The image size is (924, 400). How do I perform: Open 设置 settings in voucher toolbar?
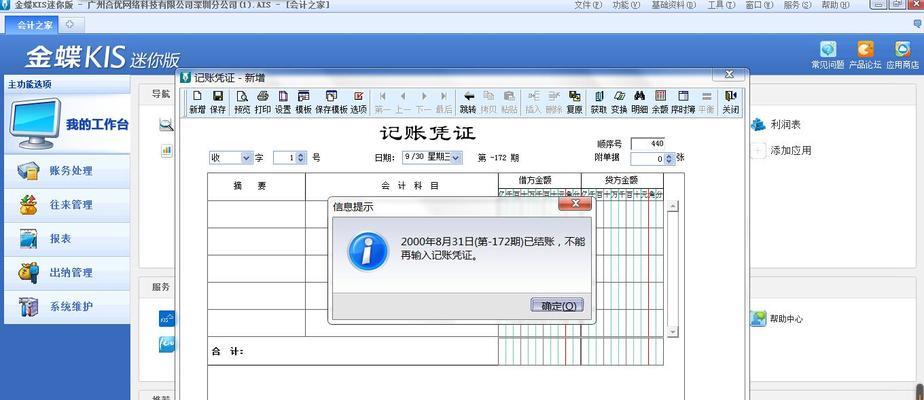click(x=283, y=102)
